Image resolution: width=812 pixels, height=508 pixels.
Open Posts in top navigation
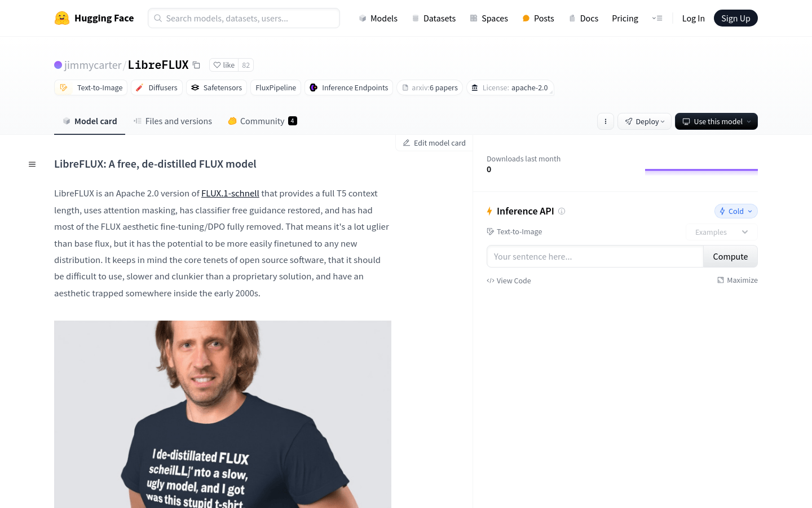[538, 18]
